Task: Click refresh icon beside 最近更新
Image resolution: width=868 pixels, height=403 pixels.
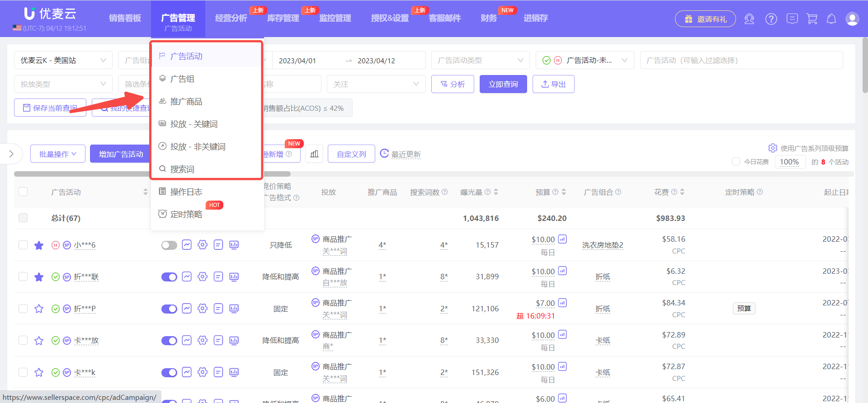Action: (384, 154)
